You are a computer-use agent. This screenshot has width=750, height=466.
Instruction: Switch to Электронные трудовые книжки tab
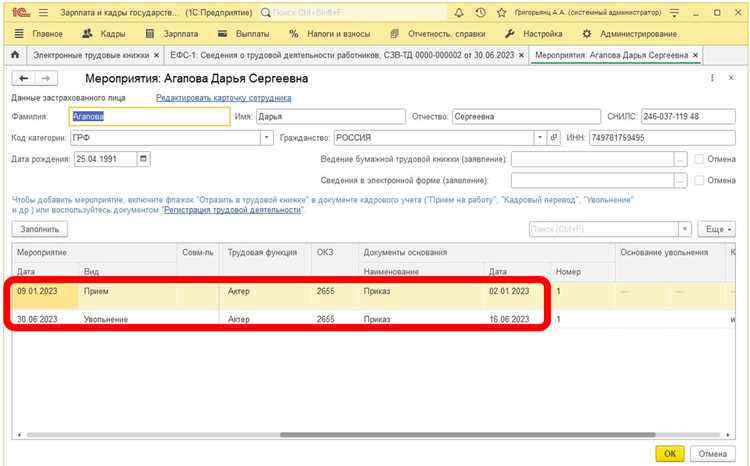pyautogui.click(x=91, y=55)
